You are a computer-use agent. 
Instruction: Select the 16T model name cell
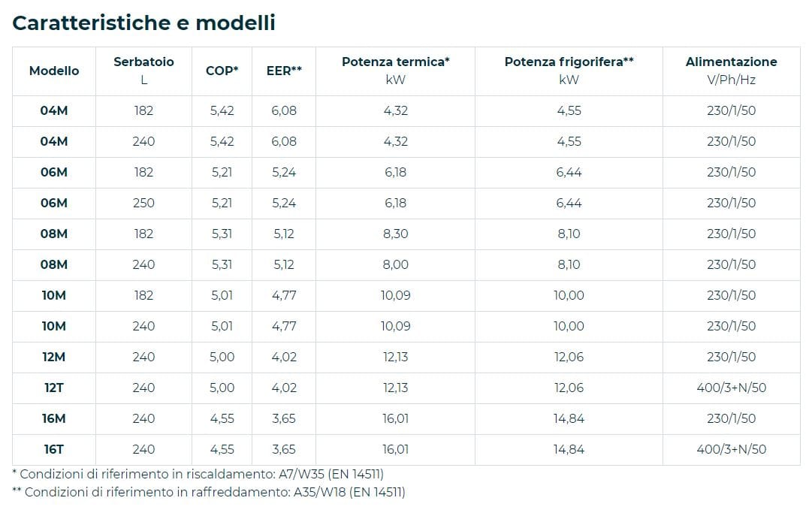pyautogui.click(x=54, y=449)
